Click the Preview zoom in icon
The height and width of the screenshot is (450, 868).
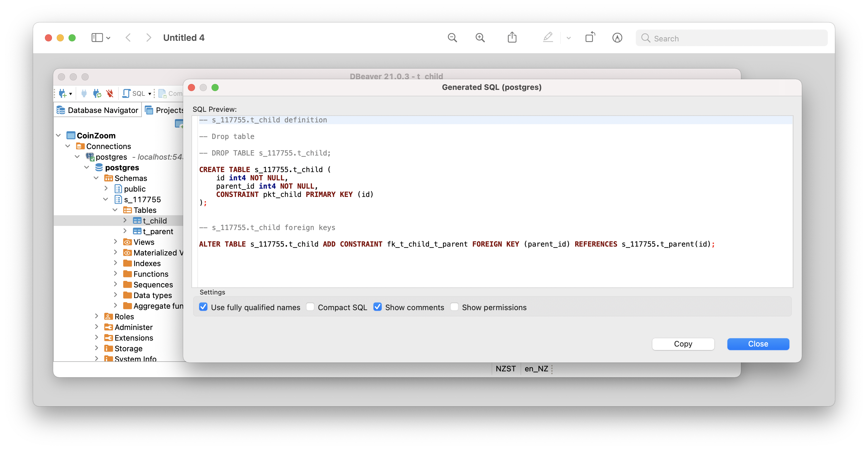click(x=480, y=38)
